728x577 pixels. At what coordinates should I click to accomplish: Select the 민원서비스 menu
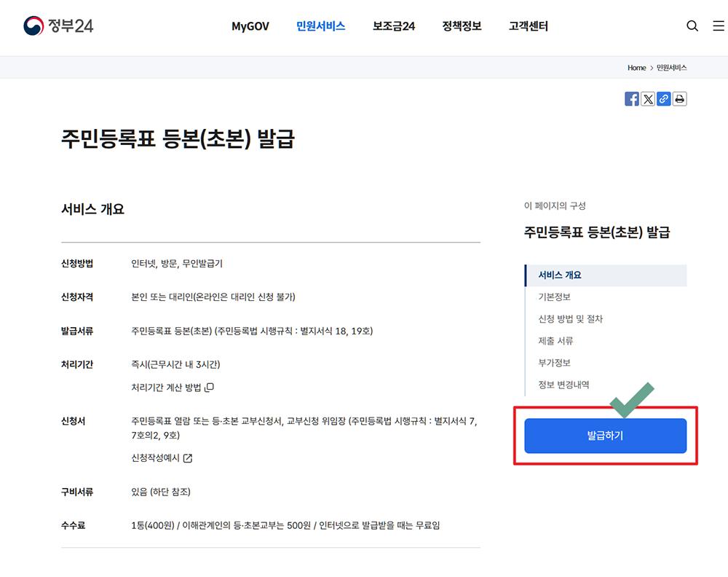320,26
